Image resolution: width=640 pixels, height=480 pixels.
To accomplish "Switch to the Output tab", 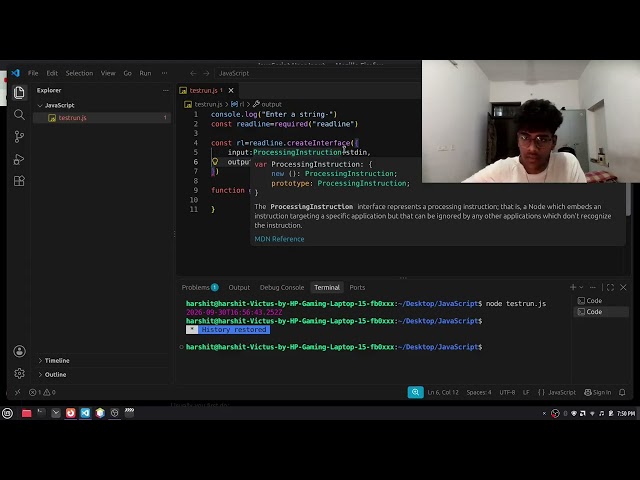I will coord(239,287).
